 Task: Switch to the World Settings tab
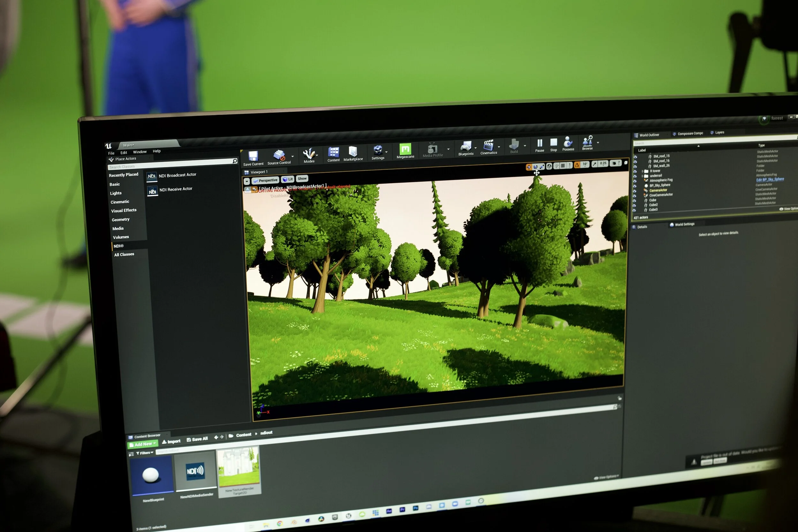tap(684, 224)
